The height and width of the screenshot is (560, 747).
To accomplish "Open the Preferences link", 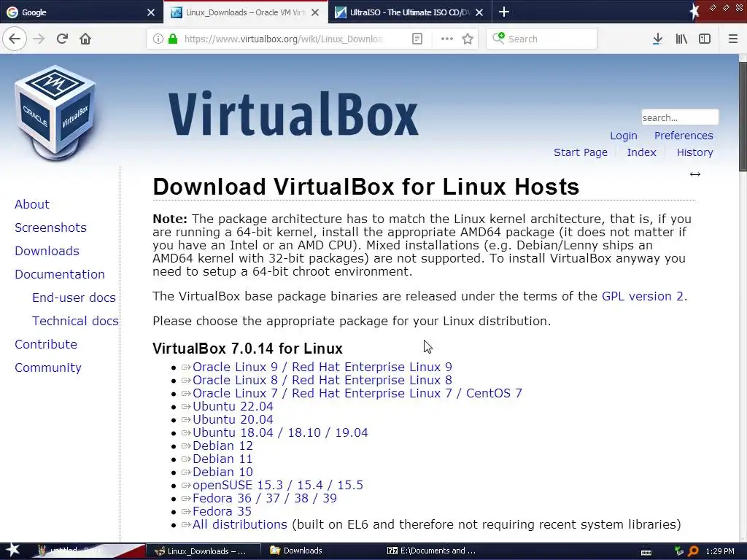I will pyautogui.click(x=684, y=136).
